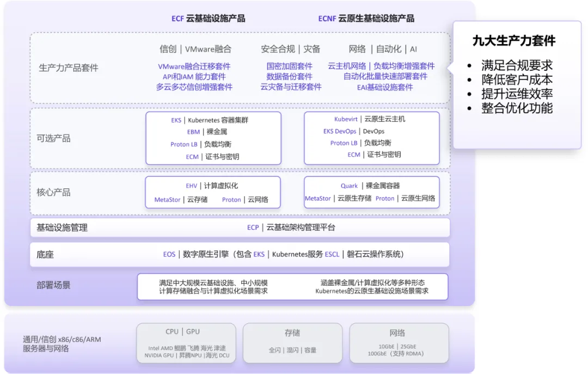The image size is (588, 374).
Task: Click EOS | 数字原生引擎 text
Action: (x=196, y=254)
